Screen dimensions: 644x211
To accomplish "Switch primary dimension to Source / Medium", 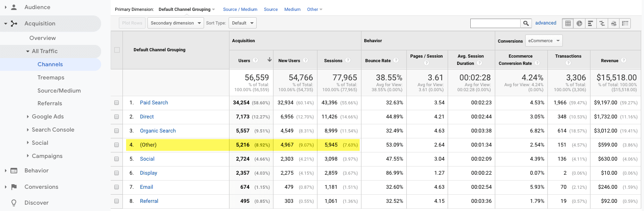I will click(x=240, y=9).
